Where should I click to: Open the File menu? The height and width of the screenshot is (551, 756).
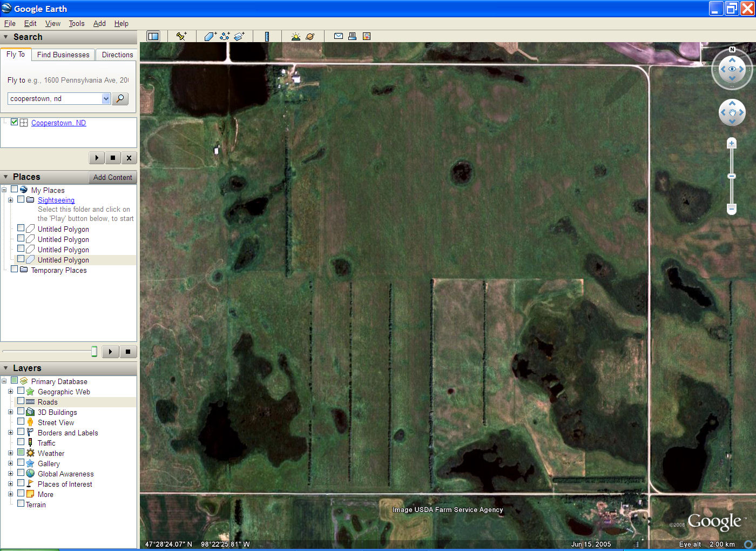click(x=10, y=23)
